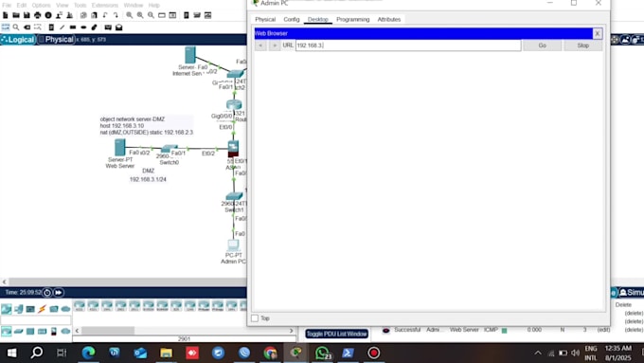The image size is (644, 363).
Task: Click the Redo toolbar icon
Action: tap(116, 15)
